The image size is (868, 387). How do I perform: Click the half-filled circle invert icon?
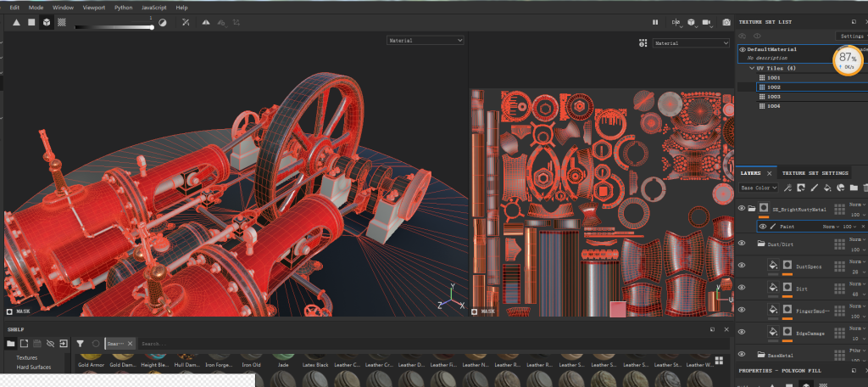click(x=163, y=23)
